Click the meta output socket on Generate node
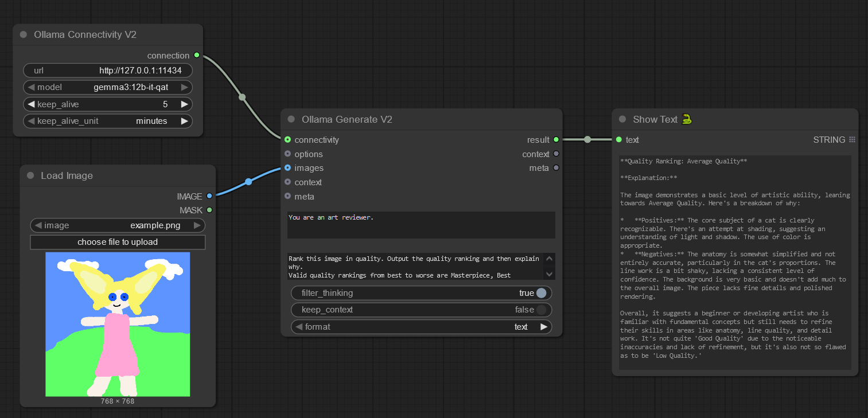This screenshot has height=418, width=868. click(x=556, y=168)
